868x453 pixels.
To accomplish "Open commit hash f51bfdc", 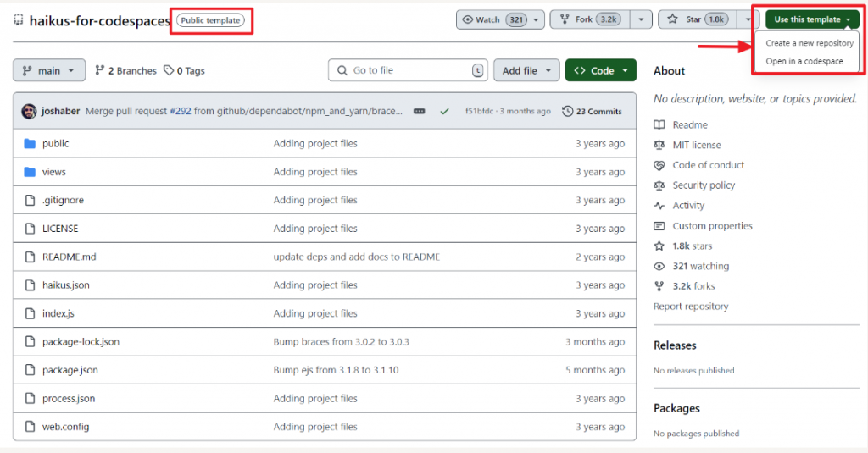I will click(x=480, y=111).
